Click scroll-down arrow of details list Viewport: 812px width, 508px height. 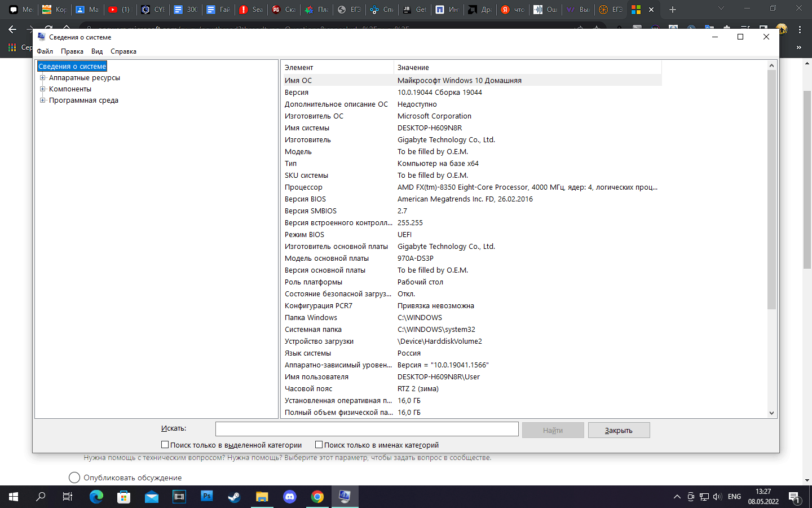click(x=772, y=413)
